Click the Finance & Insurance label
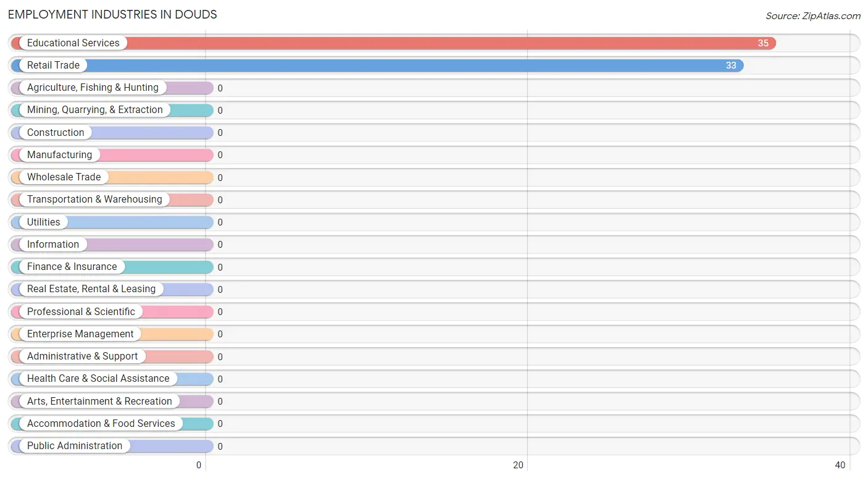This screenshot has height=480, width=868. 72,267
